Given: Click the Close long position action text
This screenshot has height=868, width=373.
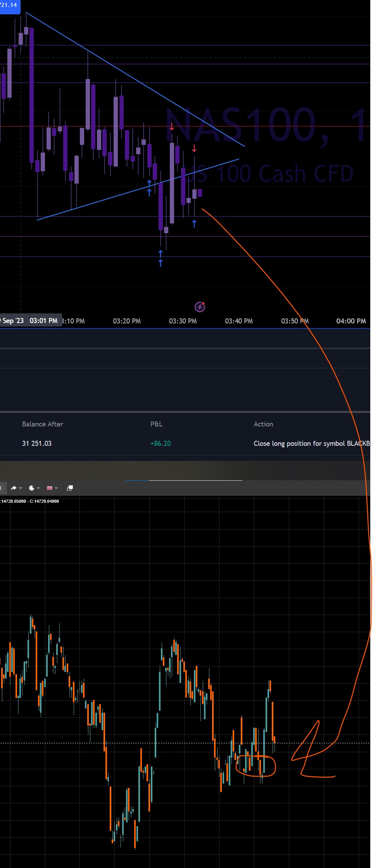Looking at the screenshot, I should pyautogui.click(x=312, y=443).
